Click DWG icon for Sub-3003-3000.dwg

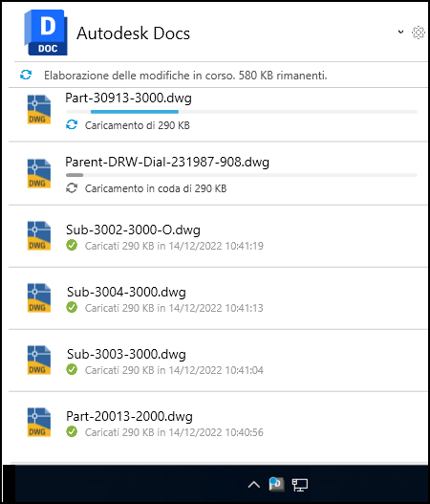click(39, 360)
